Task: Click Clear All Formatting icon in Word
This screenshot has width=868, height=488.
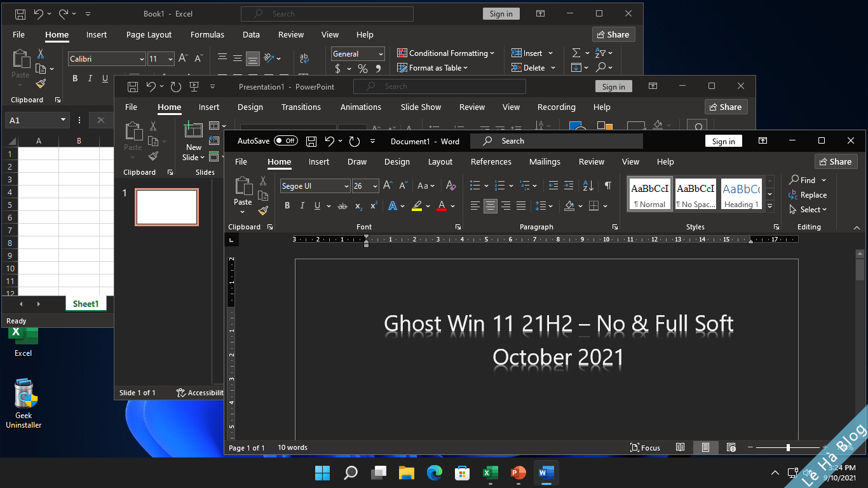Action: 451,186
